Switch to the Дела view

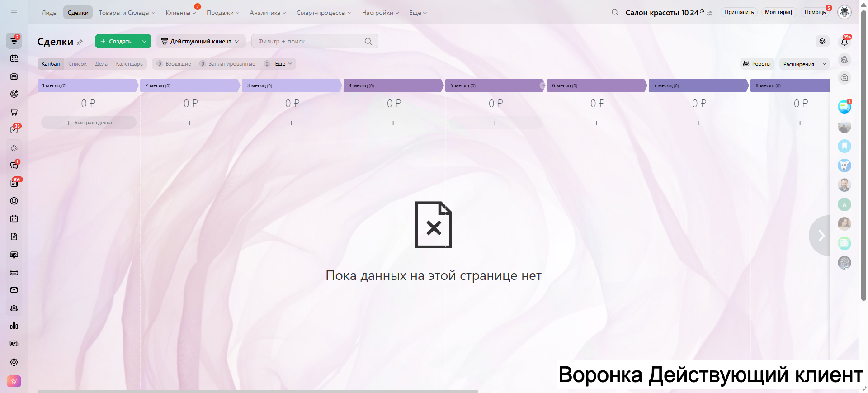click(101, 64)
